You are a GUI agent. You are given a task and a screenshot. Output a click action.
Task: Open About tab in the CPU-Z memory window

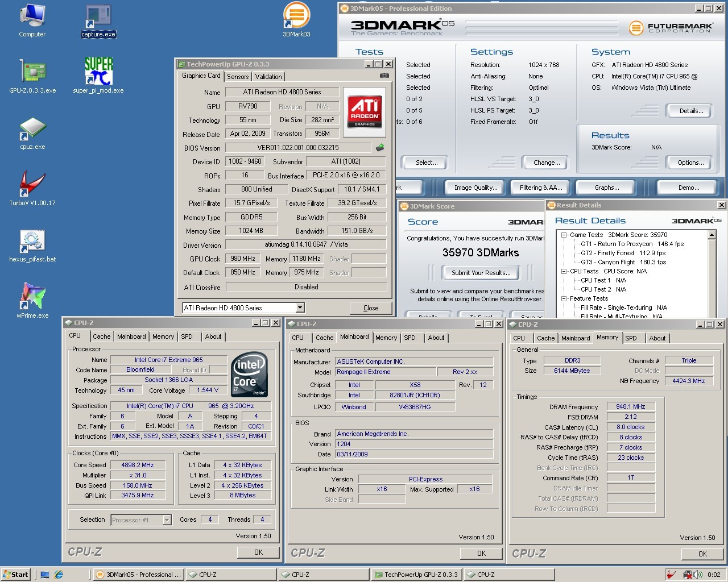[x=657, y=338]
